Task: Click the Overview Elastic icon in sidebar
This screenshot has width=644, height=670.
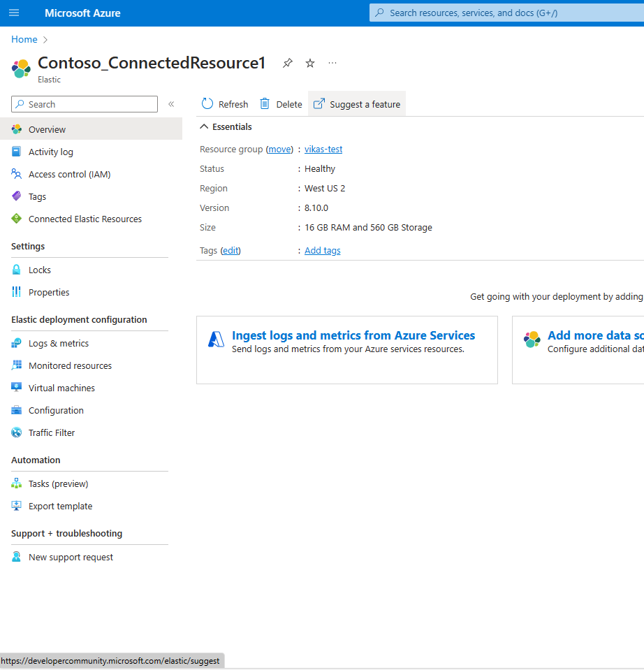Action: point(16,129)
